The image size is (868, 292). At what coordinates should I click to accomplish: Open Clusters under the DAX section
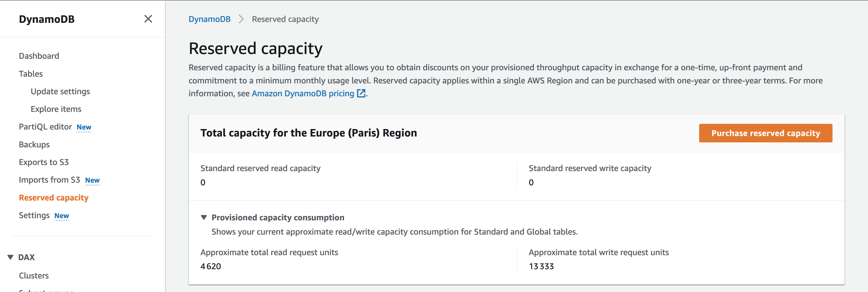[x=34, y=276]
